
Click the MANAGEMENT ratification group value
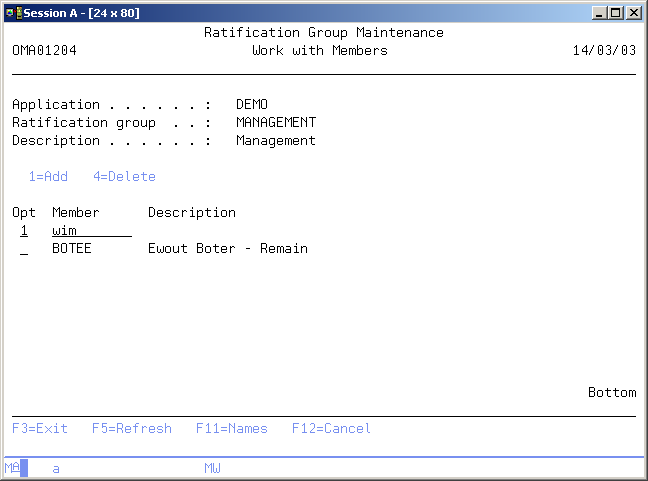[x=275, y=123]
